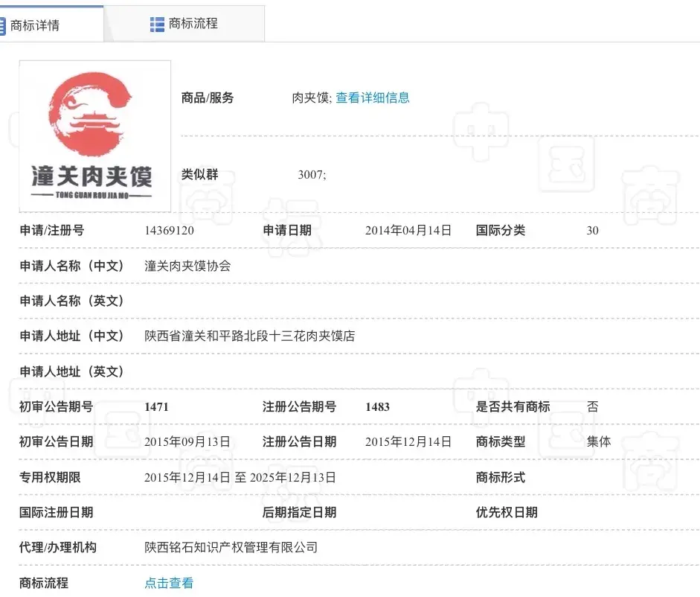This screenshot has width=700, height=597.
Task: Click the 申请人名称（英文） label
Action: point(72,301)
